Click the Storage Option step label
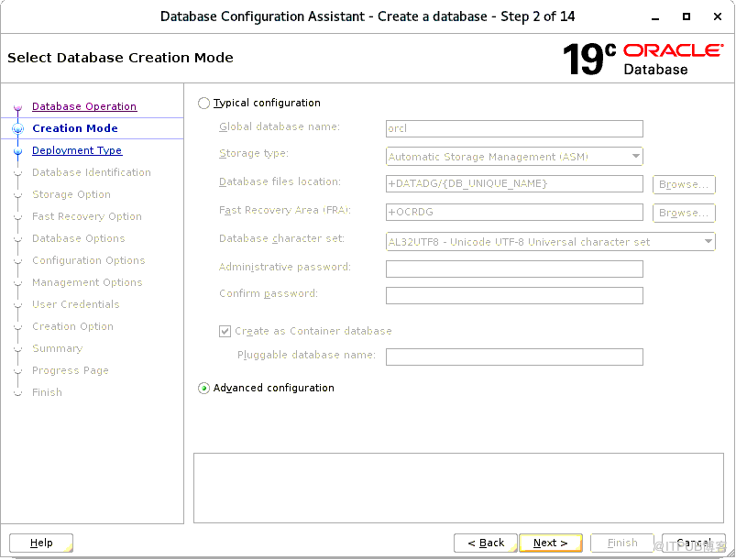The width and height of the screenshot is (736, 560). [x=71, y=194]
